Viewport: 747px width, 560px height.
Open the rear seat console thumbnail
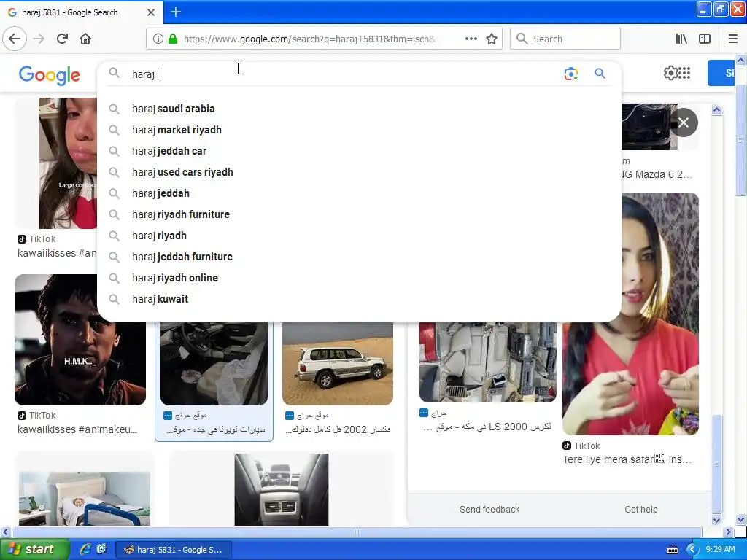tap(282, 489)
